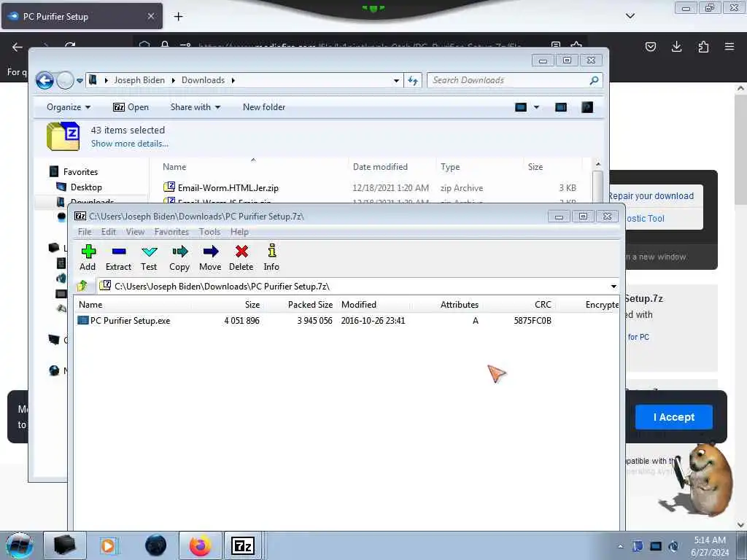
Task: Expand the Explorer view options arrow
Action: (x=536, y=107)
